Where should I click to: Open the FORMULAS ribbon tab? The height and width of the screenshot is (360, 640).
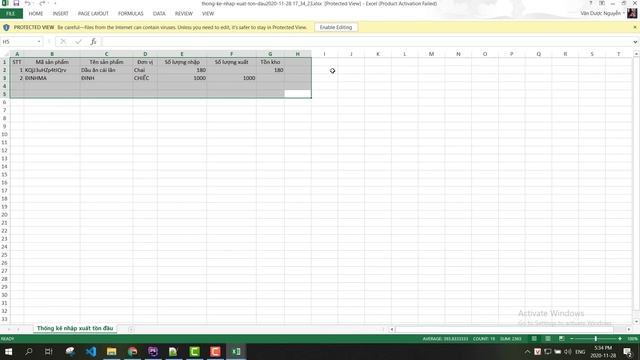click(x=131, y=13)
